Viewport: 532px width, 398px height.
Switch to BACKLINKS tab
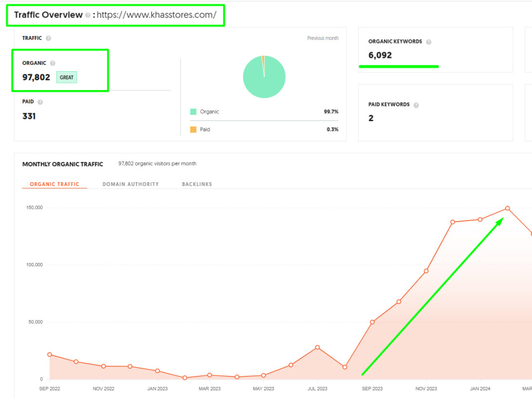[197, 184]
